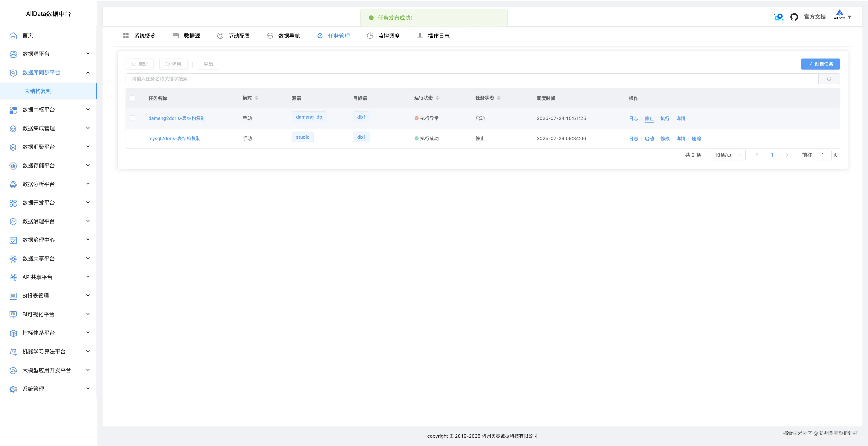Click the search magnifier icon button
The image size is (868, 446).
[829, 79]
